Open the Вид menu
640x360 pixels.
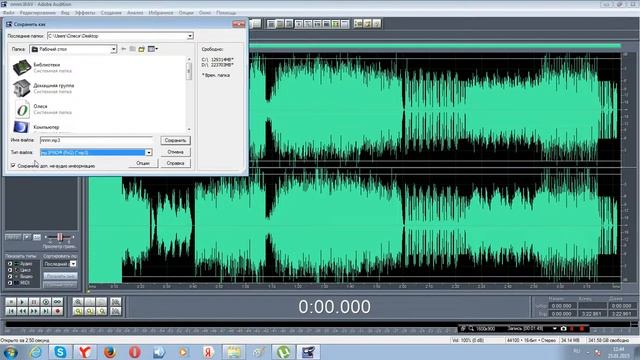click(x=65, y=13)
